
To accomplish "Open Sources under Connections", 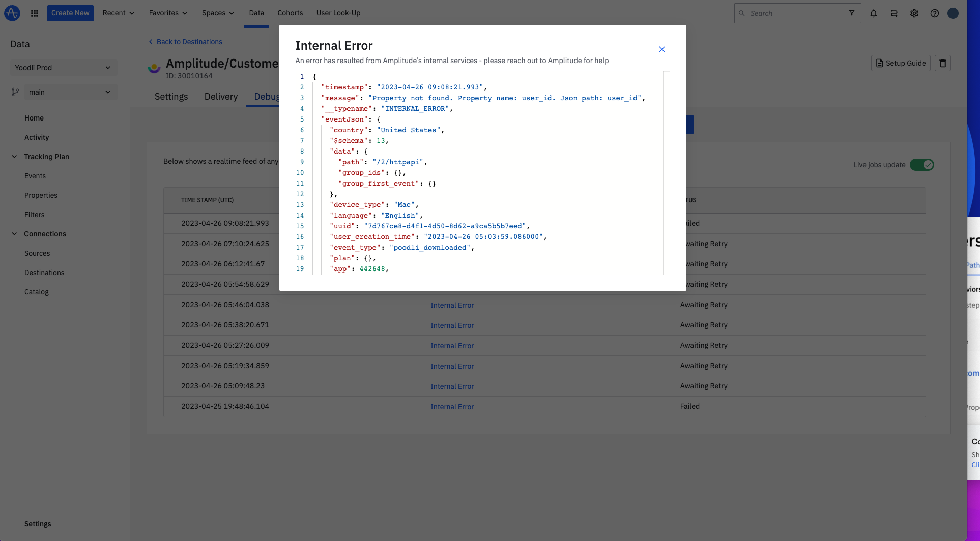I will [37, 253].
